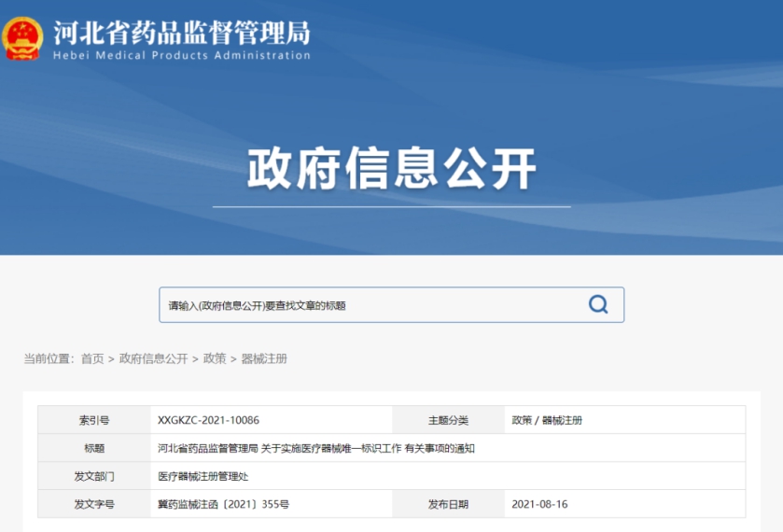Open 政策 breadcrumb link
This screenshot has height=532, width=783.
click(215, 358)
